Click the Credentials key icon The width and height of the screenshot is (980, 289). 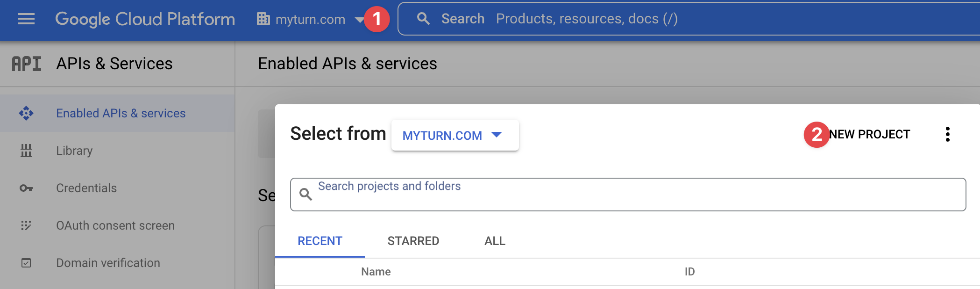26,188
